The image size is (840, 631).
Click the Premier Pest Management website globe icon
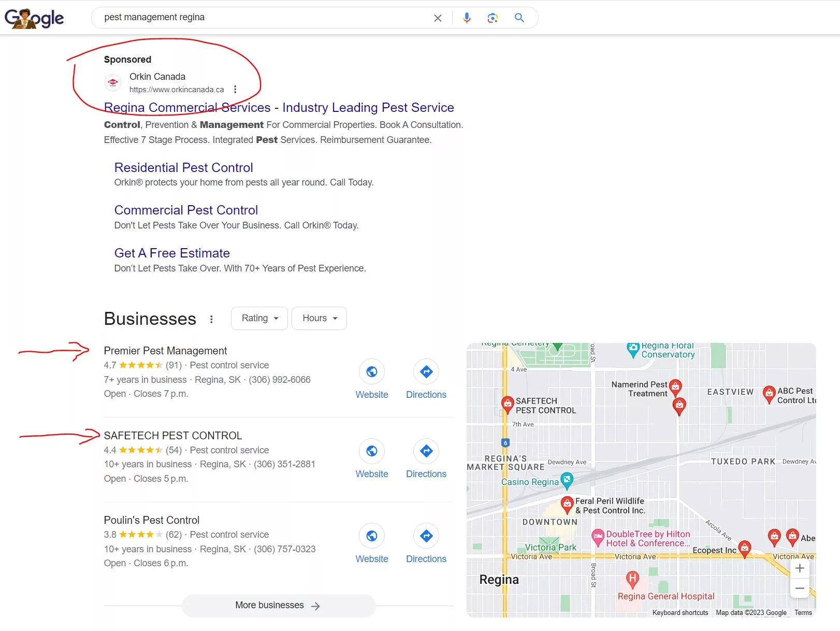click(372, 371)
